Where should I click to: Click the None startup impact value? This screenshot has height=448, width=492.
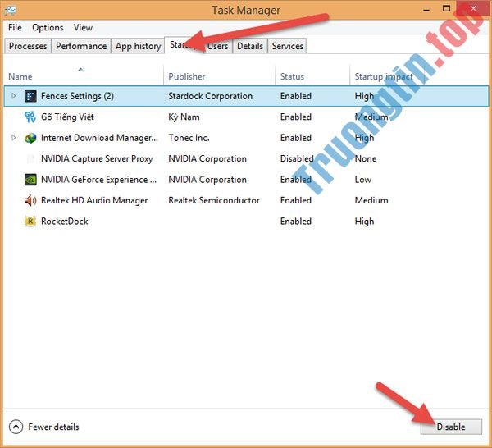coord(366,159)
